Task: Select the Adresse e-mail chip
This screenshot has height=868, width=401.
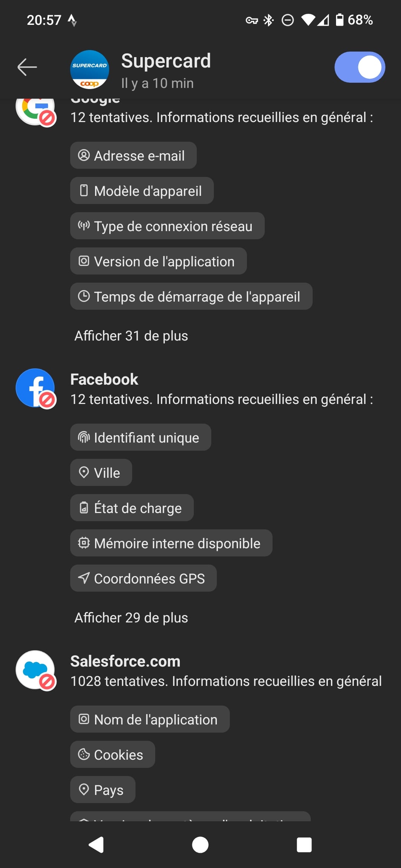Action: pos(133,155)
